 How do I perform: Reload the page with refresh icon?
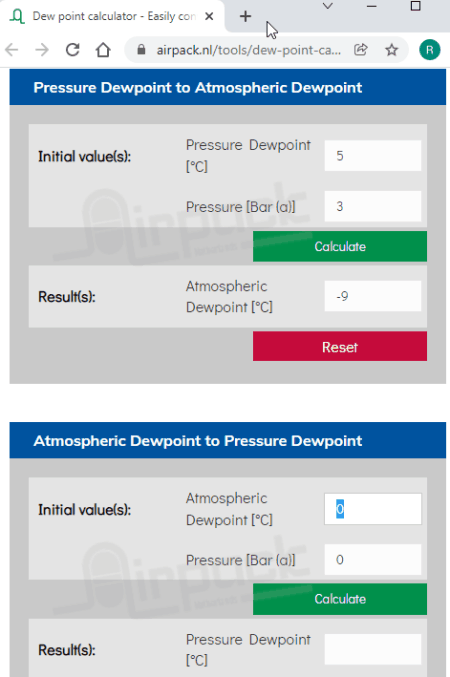pyautogui.click(x=73, y=50)
